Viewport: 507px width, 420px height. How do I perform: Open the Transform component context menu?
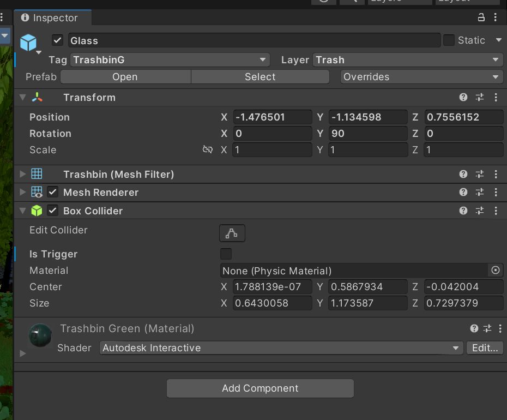click(x=496, y=98)
